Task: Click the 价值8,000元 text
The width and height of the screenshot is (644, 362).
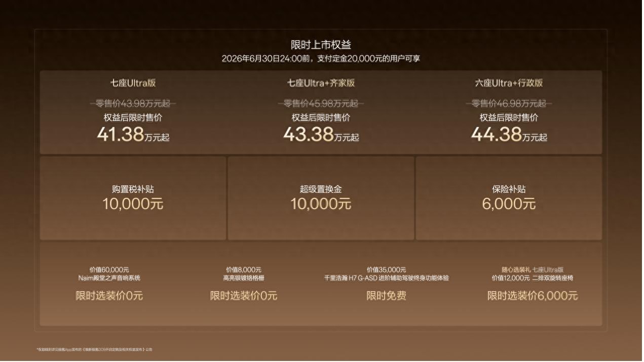Action: point(244,270)
